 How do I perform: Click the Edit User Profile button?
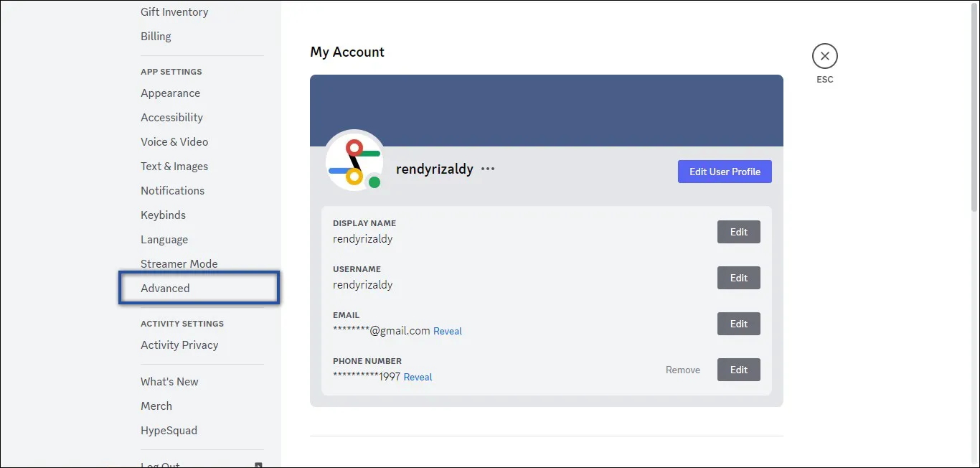(x=725, y=172)
